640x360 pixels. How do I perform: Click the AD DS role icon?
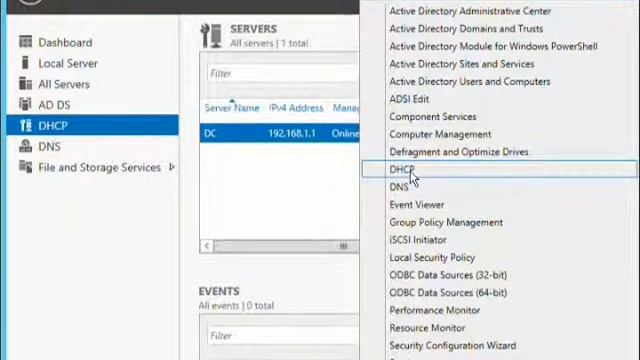[x=25, y=104]
